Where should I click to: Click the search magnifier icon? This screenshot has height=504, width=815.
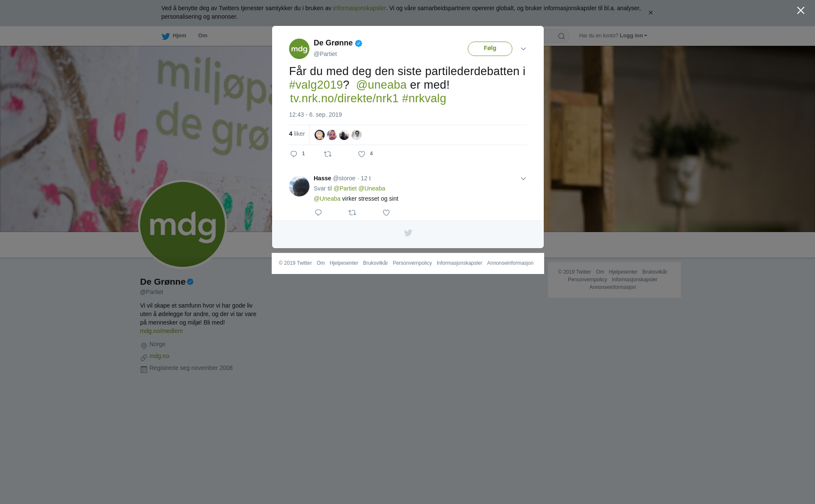(562, 36)
